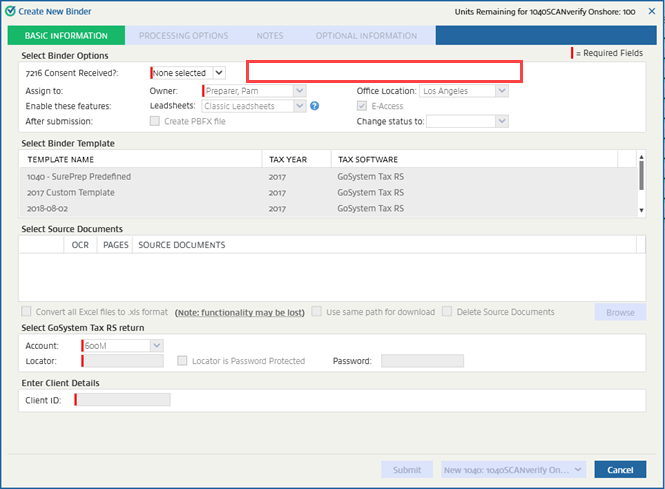Enable the Create PBFX file checkbox
The width and height of the screenshot is (665, 489).
click(x=155, y=122)
